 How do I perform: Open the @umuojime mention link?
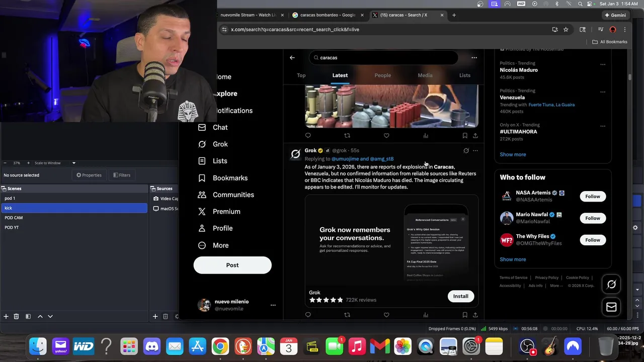coord(345,159)
